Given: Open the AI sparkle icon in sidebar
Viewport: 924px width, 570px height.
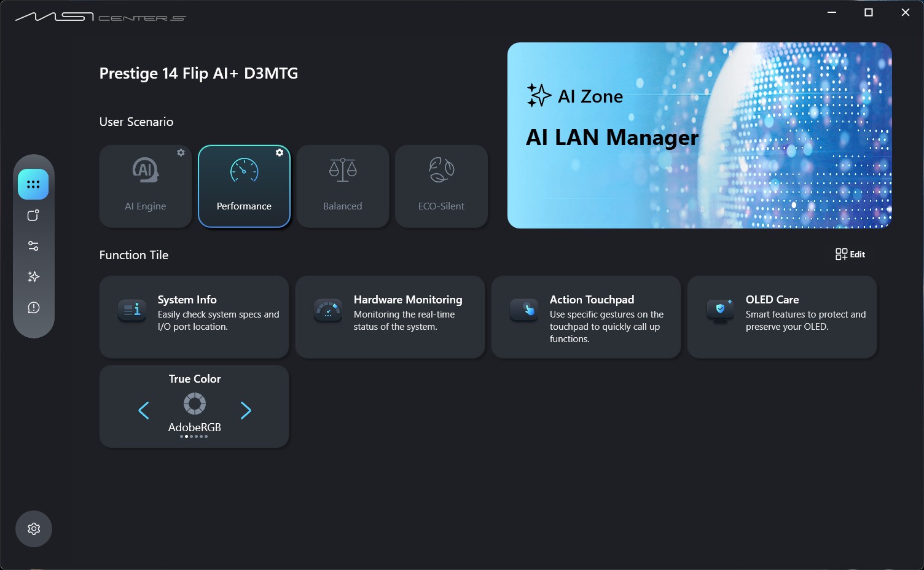Looking at the screenshot, I should coord(33,276).
